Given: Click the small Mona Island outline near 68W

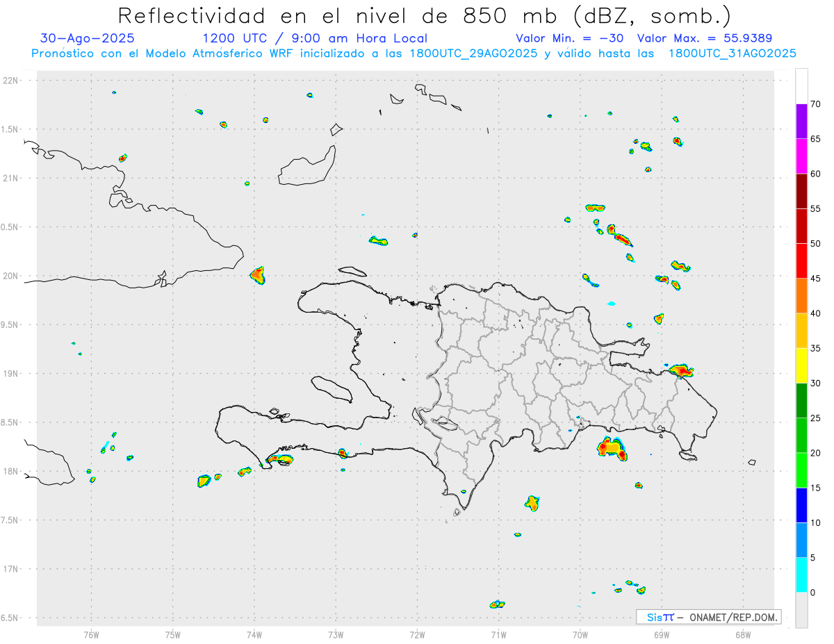Looking at the screenshot, I should 752,463.
